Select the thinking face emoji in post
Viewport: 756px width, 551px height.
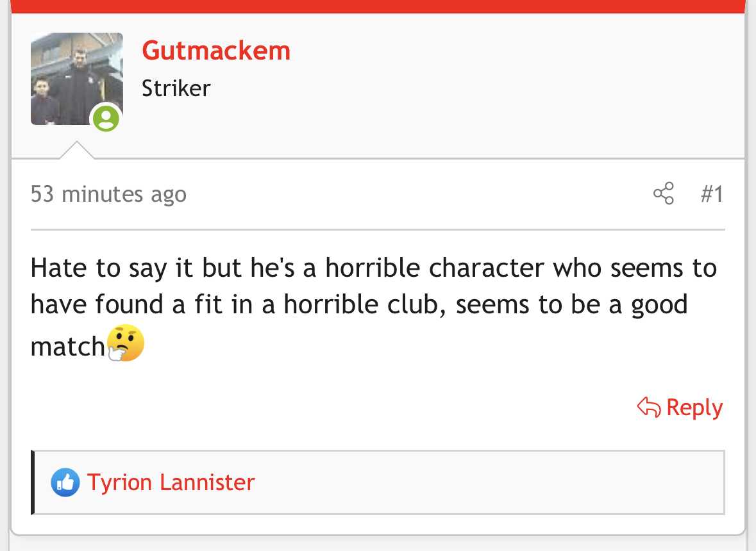pyautogui.click(x=125, y=342)
